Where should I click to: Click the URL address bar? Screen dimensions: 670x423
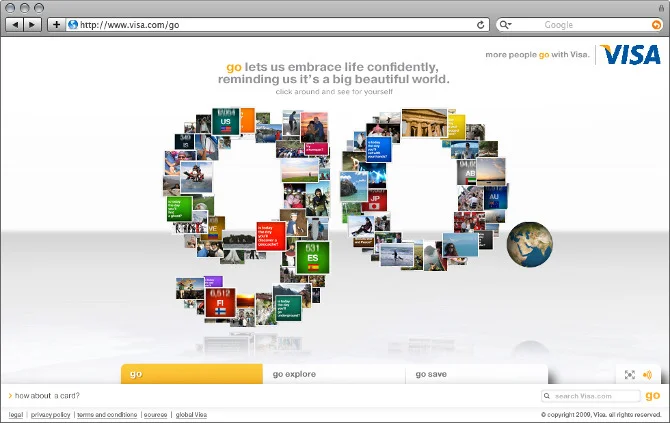tap(276, 25)
